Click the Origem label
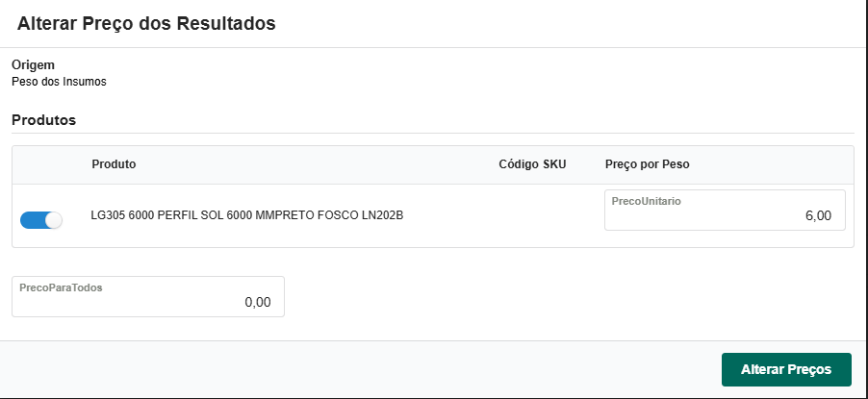The width and height of the screenshot is (868, 399). click(33, 64)
